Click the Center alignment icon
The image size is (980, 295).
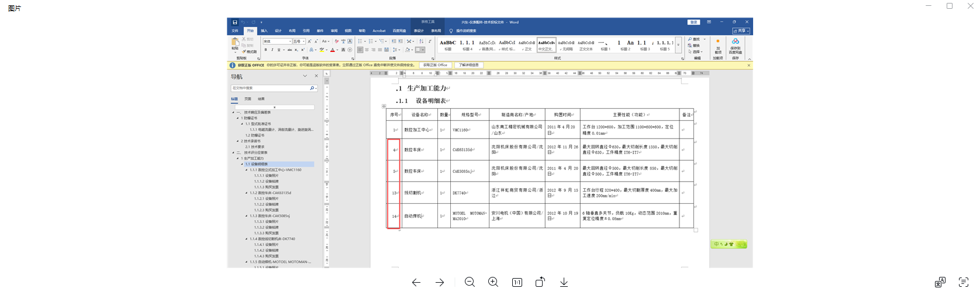(367, 50)
